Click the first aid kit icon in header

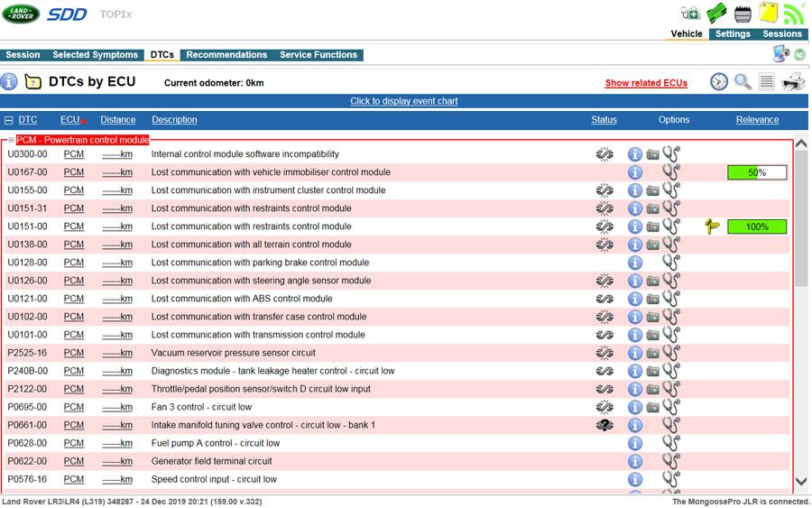pos(690,13)
